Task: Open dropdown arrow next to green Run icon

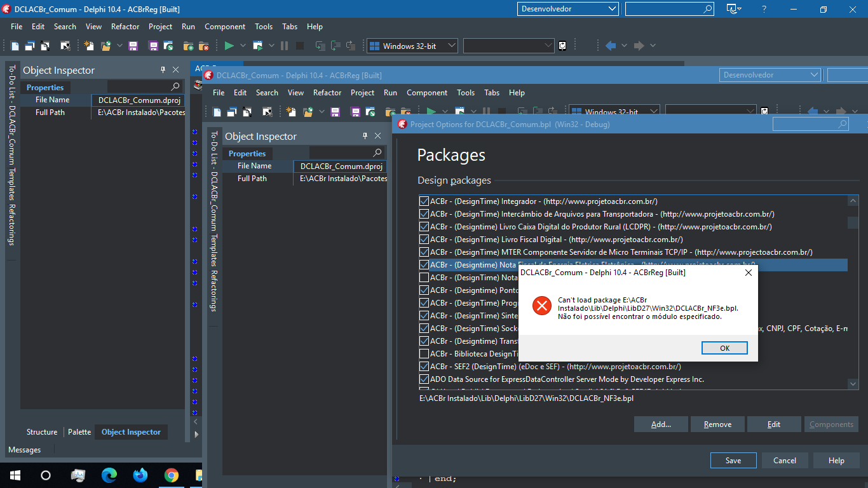Action: (243, 46)
